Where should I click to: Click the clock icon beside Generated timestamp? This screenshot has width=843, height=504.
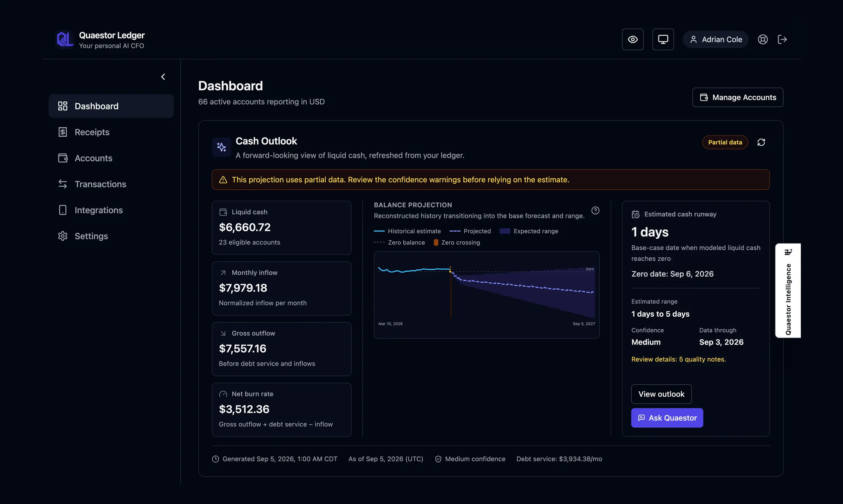coord(215,459)
